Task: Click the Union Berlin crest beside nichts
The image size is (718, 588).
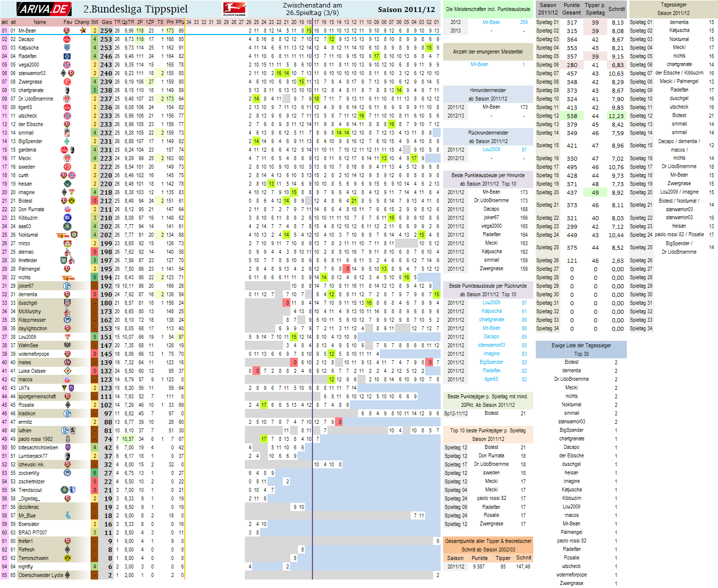Action: click(x=68, y=277)
